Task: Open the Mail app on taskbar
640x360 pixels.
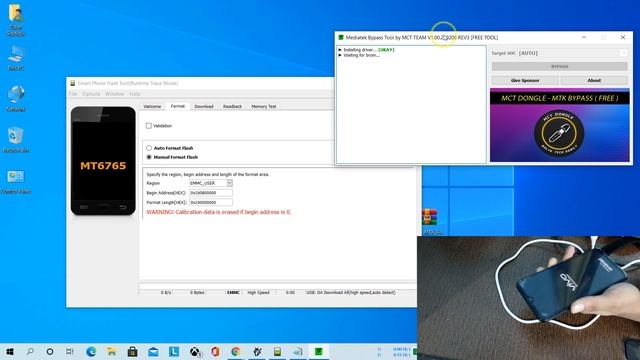Action: (153, 351)
